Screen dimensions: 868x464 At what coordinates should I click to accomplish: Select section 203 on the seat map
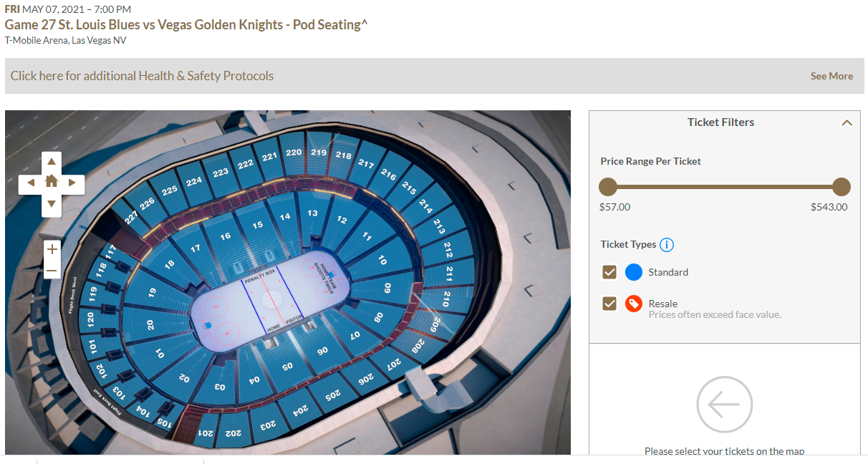[268, 425]
